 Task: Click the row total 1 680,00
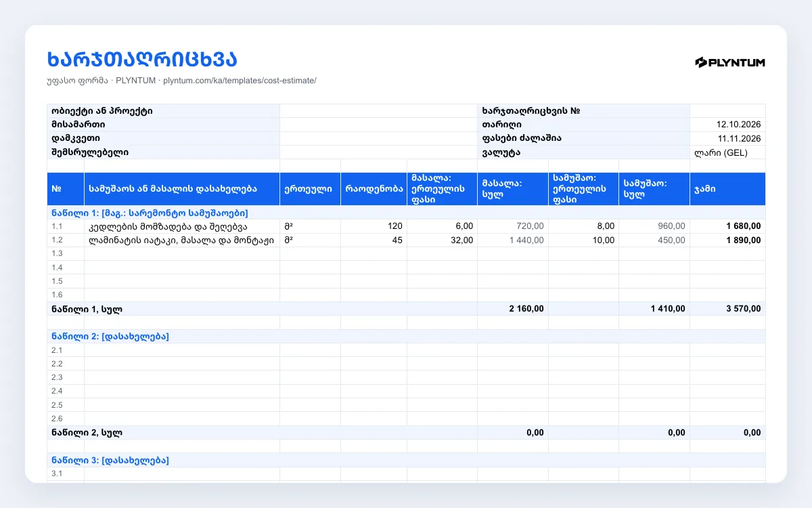727,226
